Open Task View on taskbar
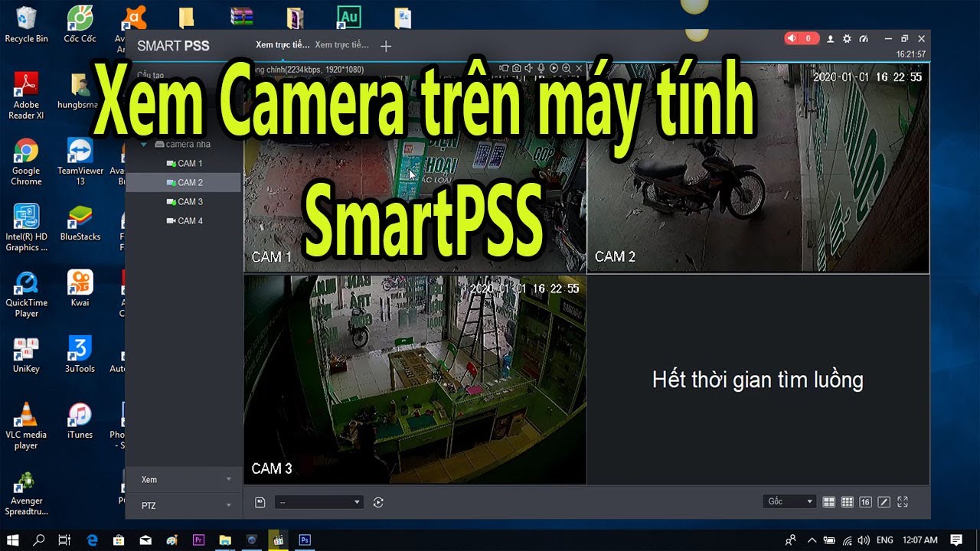 pyautogui.click(x=64, y=540)
